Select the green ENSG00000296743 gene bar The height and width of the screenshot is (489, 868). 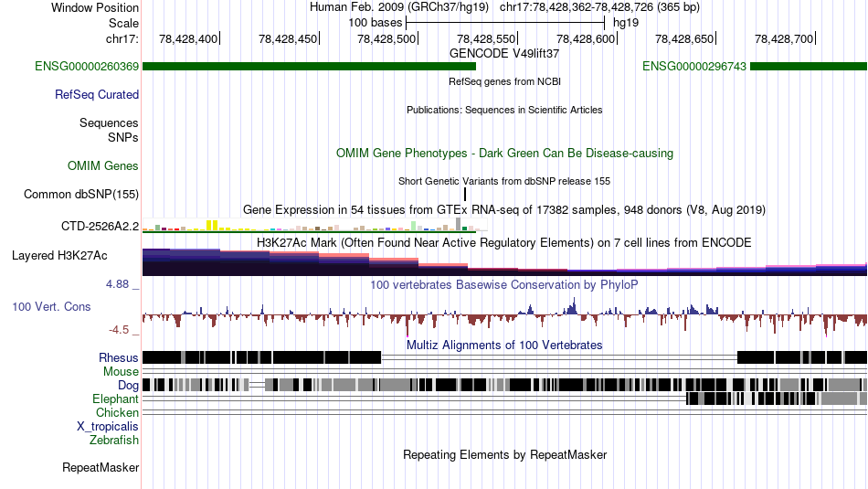(809, 67)
